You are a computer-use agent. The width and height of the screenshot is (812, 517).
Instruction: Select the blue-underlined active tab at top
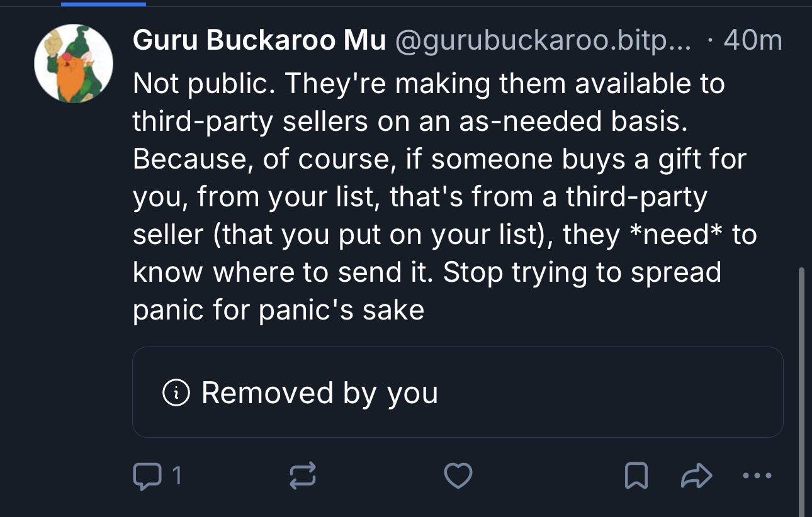click(103, 3)
